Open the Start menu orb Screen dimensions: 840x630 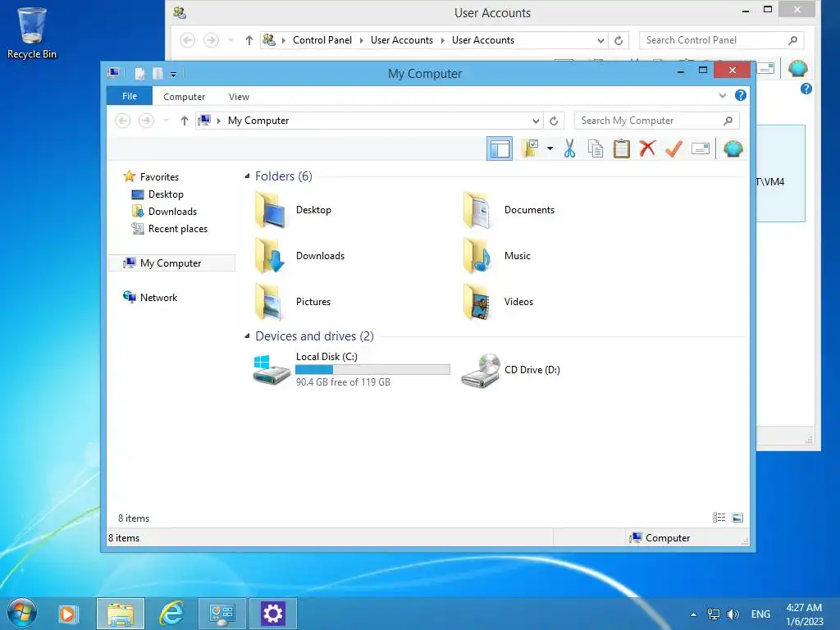point(22,613)
